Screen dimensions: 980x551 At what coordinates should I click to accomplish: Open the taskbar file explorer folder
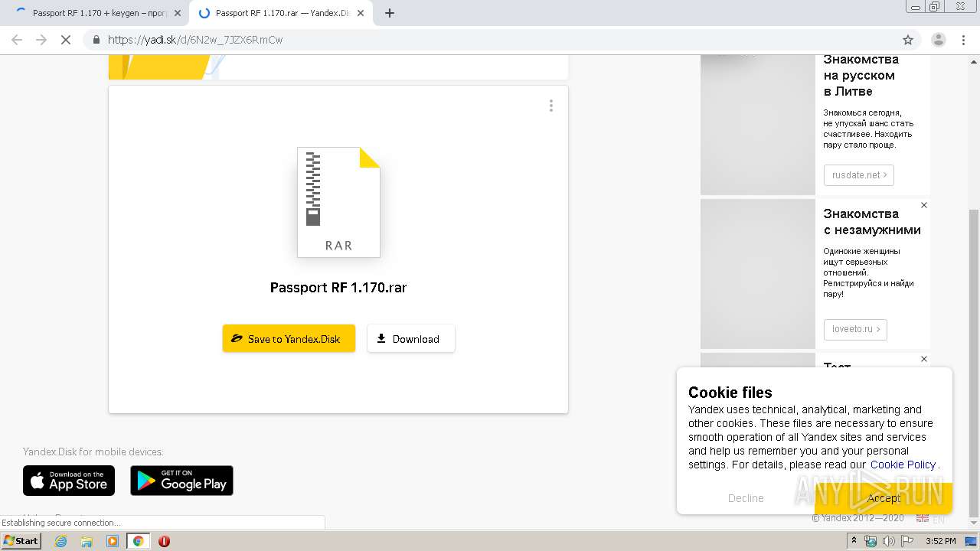pos(87,541)
